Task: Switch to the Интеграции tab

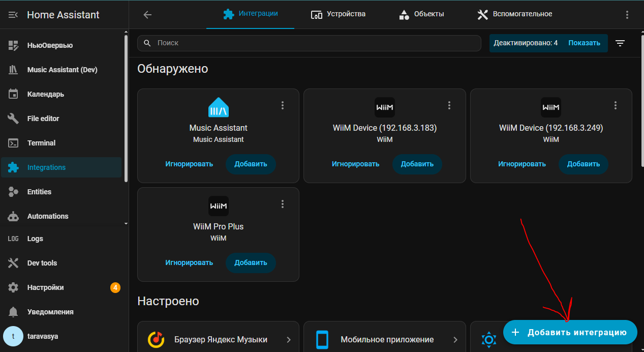Action: (251, 14)
